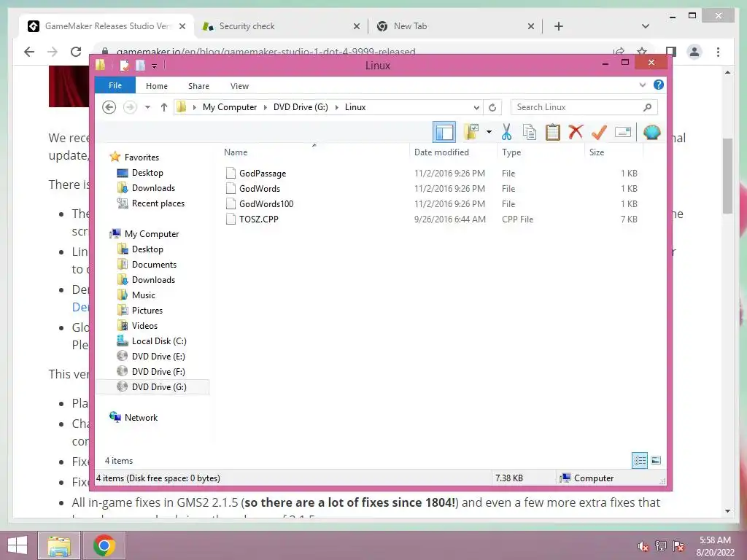Open recent locations dropdown arrow
This screenshot has width=747, height=560.
[x=147, y=107]
